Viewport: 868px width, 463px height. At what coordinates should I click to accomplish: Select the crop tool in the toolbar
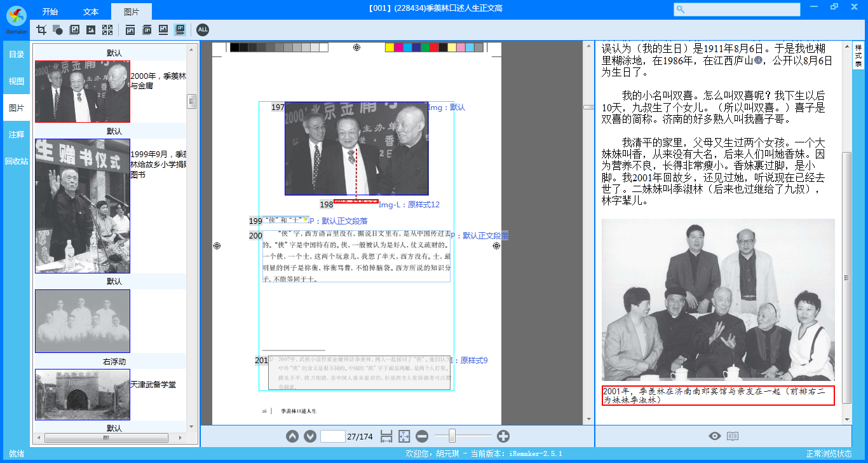(41, 30)
